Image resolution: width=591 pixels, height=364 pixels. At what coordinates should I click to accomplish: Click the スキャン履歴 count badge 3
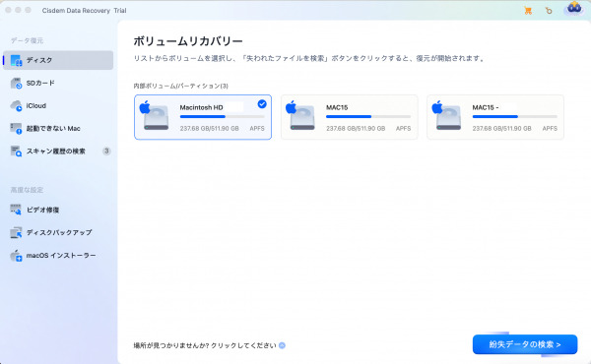click(106, 151)
